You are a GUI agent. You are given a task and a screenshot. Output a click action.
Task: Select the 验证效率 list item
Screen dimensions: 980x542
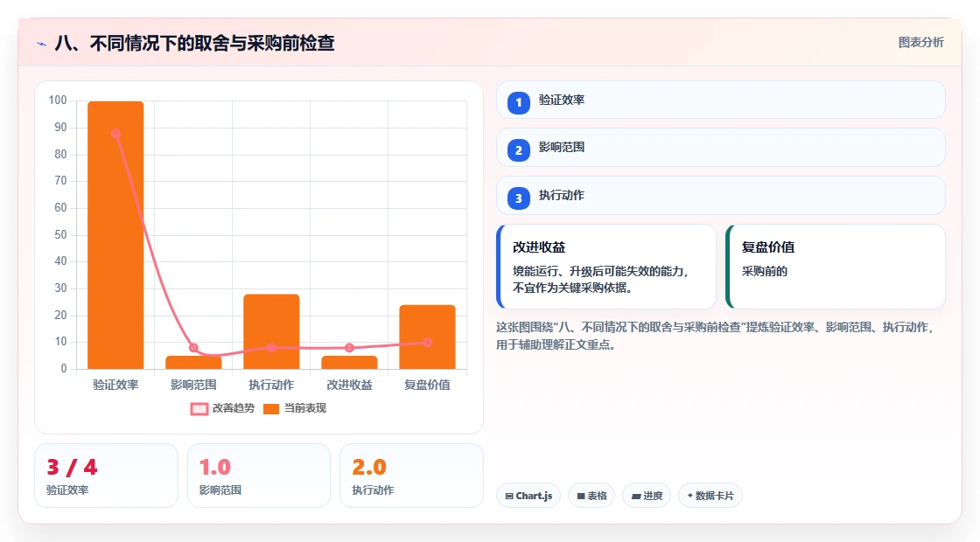pos(721,100)
